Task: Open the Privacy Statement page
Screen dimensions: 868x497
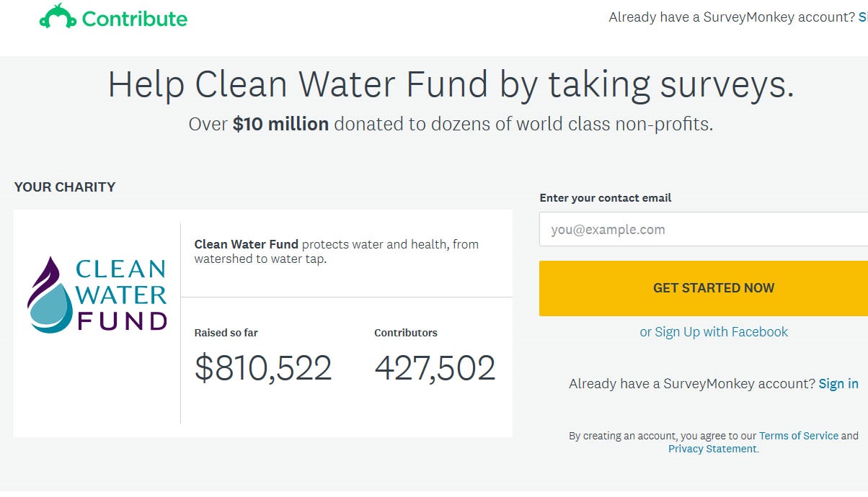Action: point(711,448)
